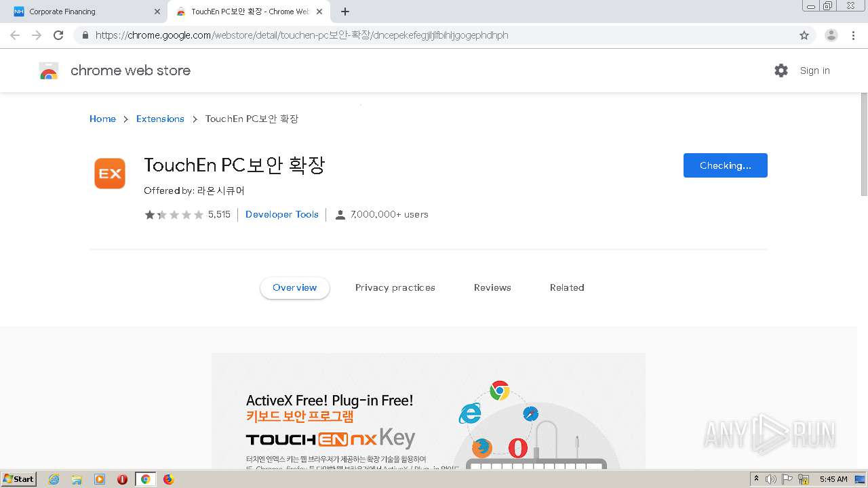Click the volume speaker tray icon
The image size is (868, 488).
tap(771, 479)
